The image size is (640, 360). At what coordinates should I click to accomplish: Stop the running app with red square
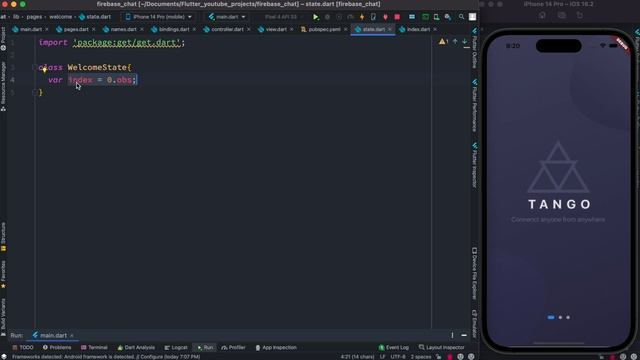click(x=397, y=17)
